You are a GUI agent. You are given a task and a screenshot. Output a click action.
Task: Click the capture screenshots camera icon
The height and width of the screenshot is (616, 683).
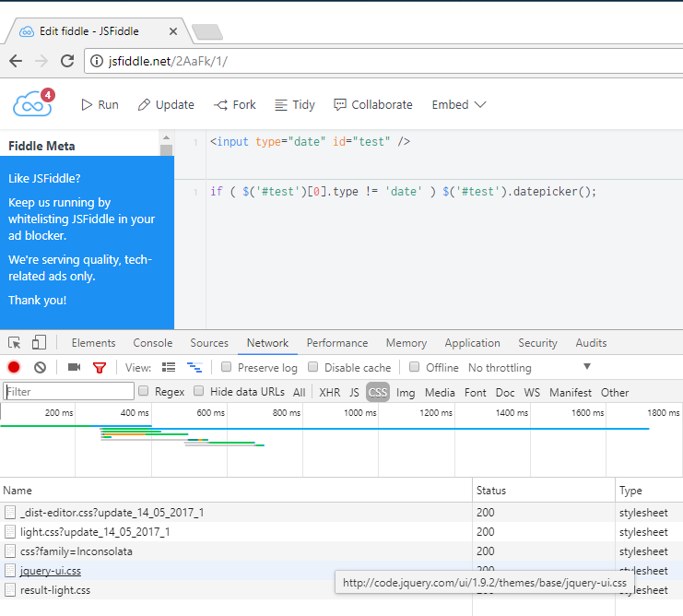point(74,367)
